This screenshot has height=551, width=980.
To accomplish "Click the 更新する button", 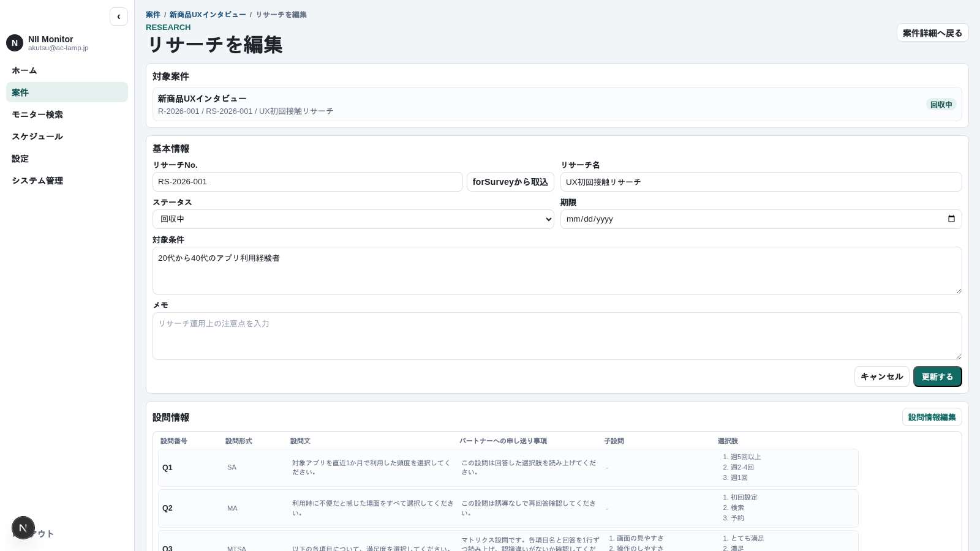I will point(937,377).
